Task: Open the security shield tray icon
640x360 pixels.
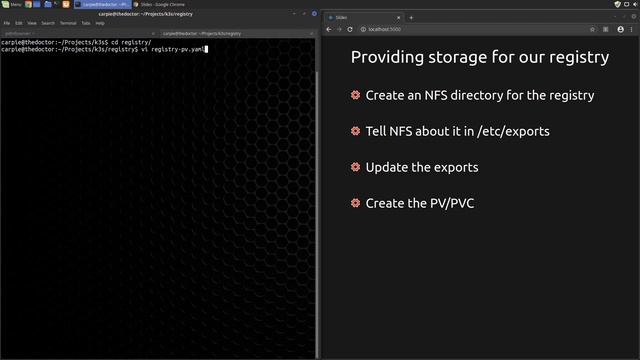Action: [618, 4]
